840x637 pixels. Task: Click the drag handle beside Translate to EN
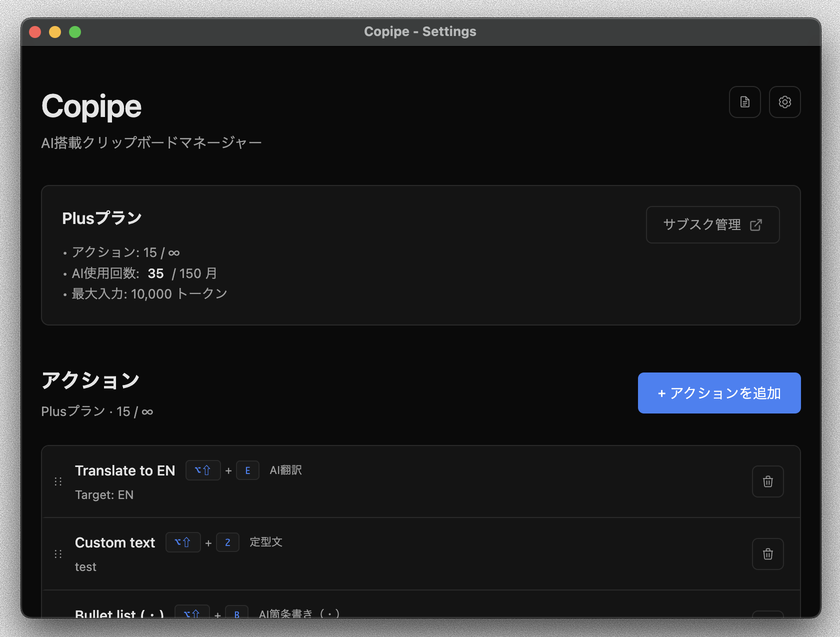coord(58,481)
